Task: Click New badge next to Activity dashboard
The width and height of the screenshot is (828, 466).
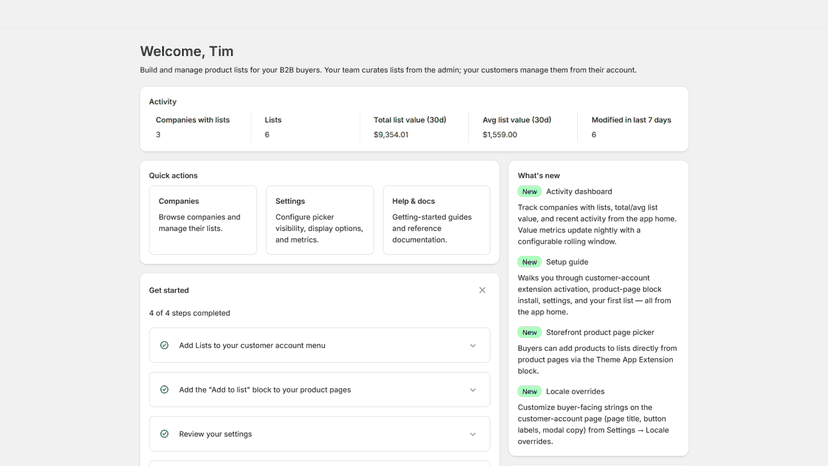Action: click(529, 191)
